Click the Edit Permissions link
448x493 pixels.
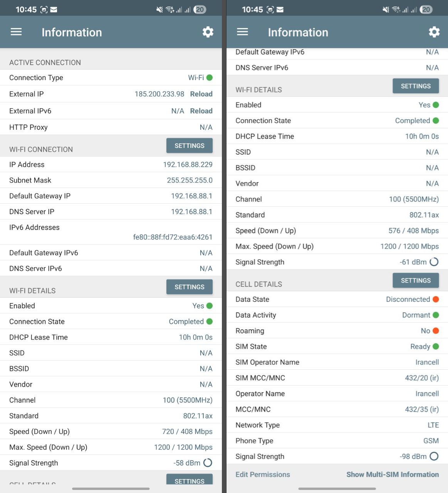pyautogui.click(x=263, y=475)
